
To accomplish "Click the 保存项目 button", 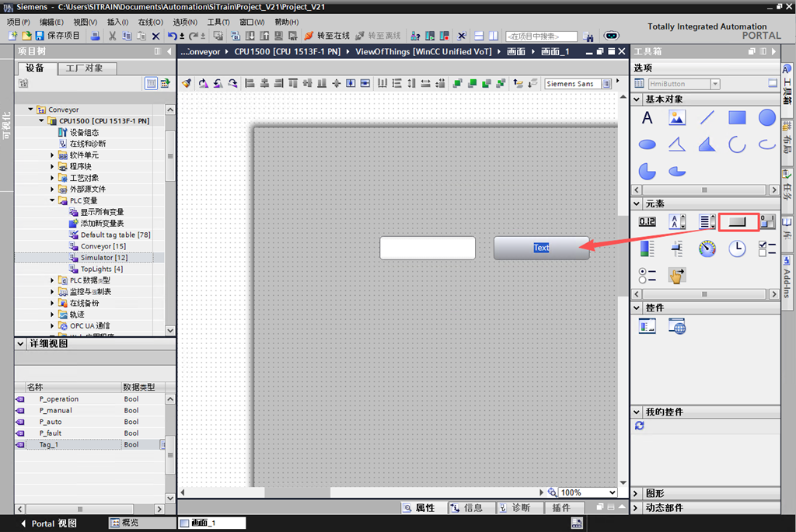I will (57, 37).
